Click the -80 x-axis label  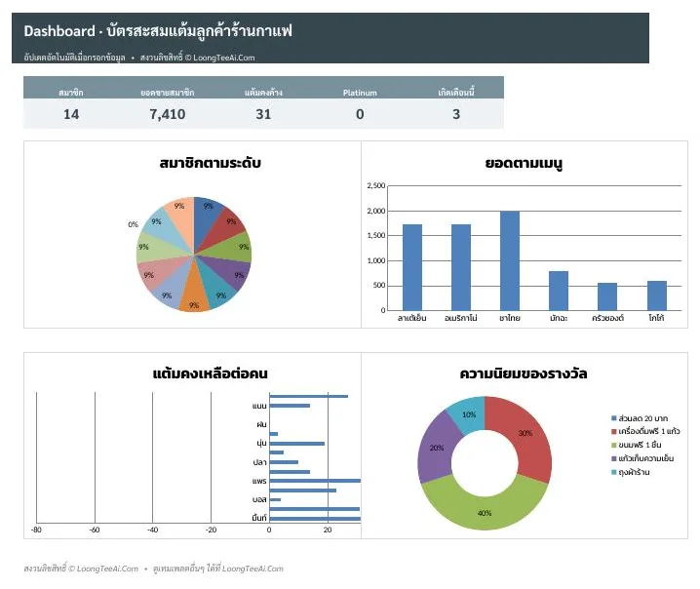click(x=36, y=530)
